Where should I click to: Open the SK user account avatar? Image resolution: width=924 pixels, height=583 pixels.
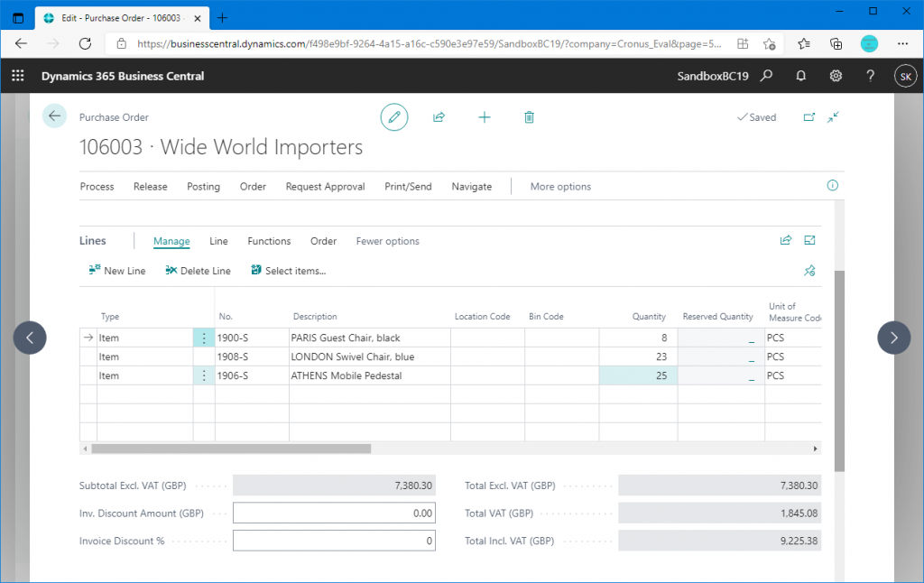tap(906, 76)
